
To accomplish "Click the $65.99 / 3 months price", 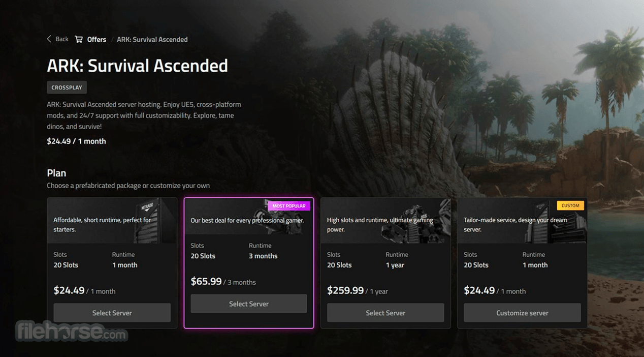I will pos(223,281).
